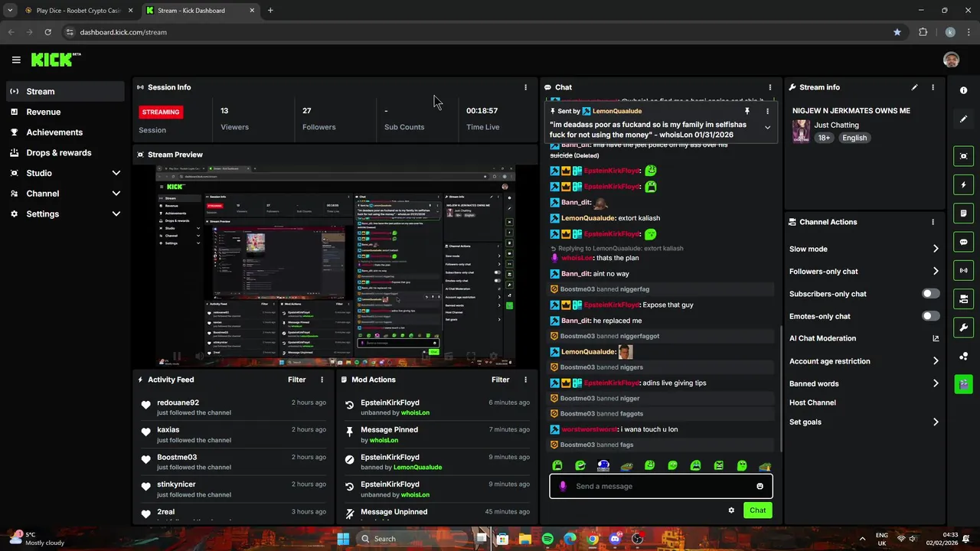Click the purple microphone icon in the message box
Viewport: 980px width, 551px height.
(563, 486)
